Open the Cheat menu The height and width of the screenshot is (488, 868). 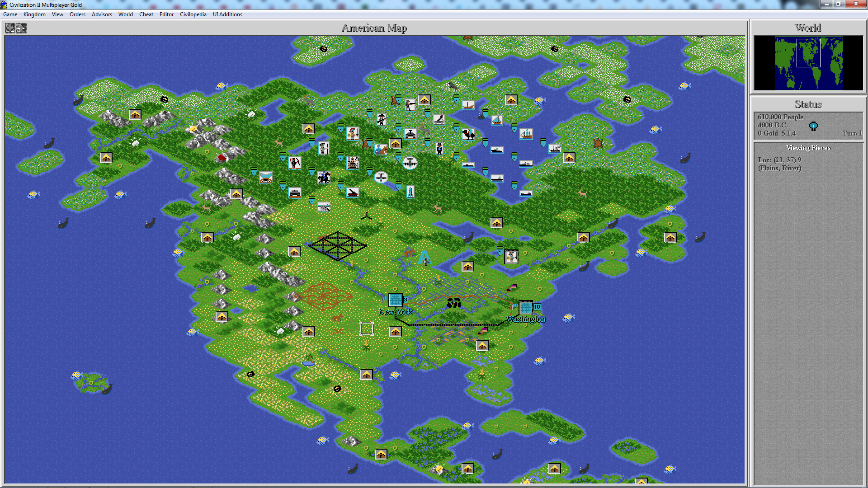pyautogui.click(x=146, y=14)
